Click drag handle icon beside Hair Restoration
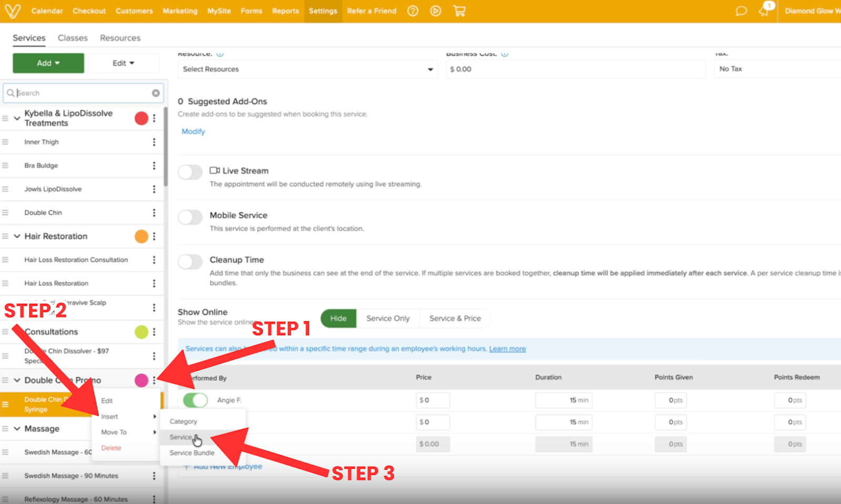 coord(5,236)
